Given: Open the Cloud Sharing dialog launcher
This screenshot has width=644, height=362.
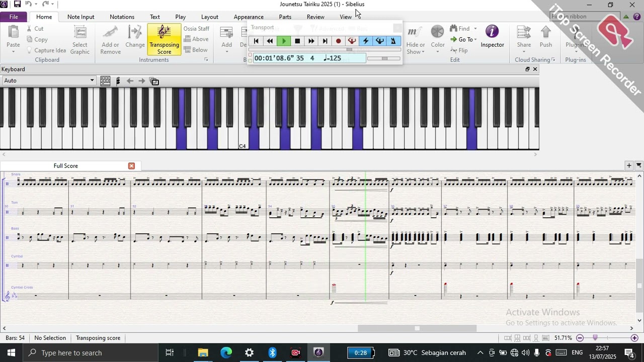Looking at the screenshot, I should coord(553,60).
